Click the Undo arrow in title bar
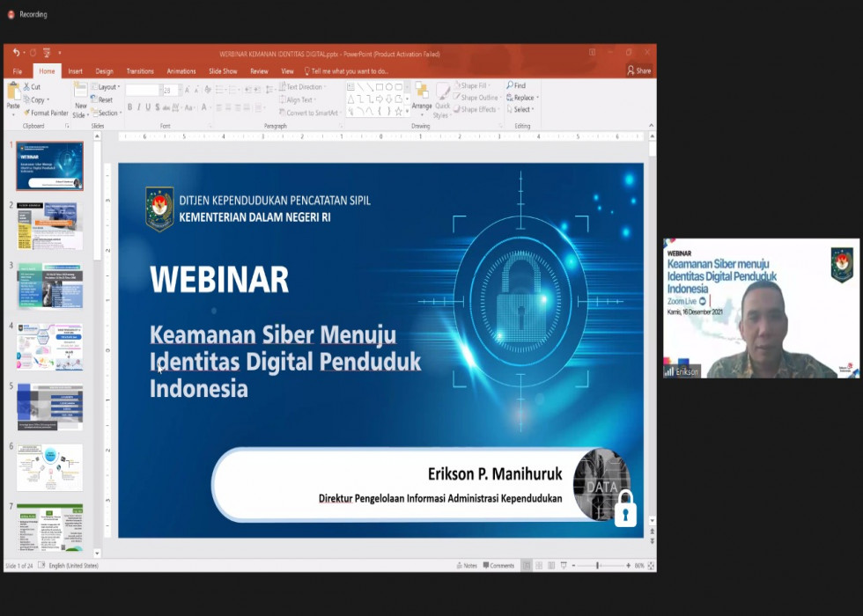Viewport: 863px width, 616px height. (16, 53)
